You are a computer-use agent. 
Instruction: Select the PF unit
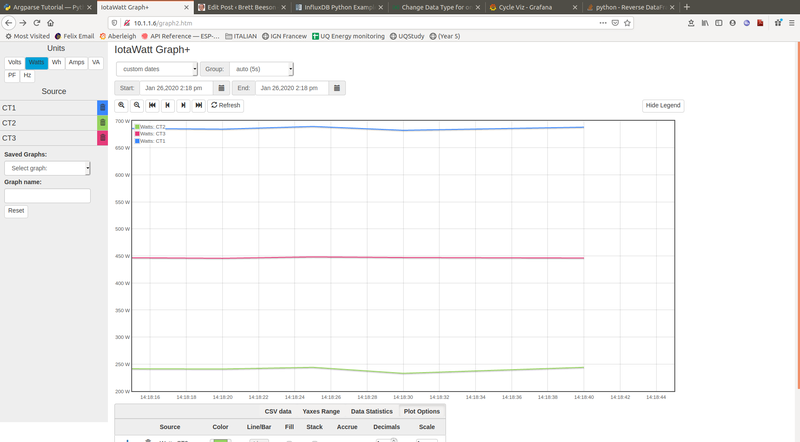pyautogui.click(x=12, y=76)
